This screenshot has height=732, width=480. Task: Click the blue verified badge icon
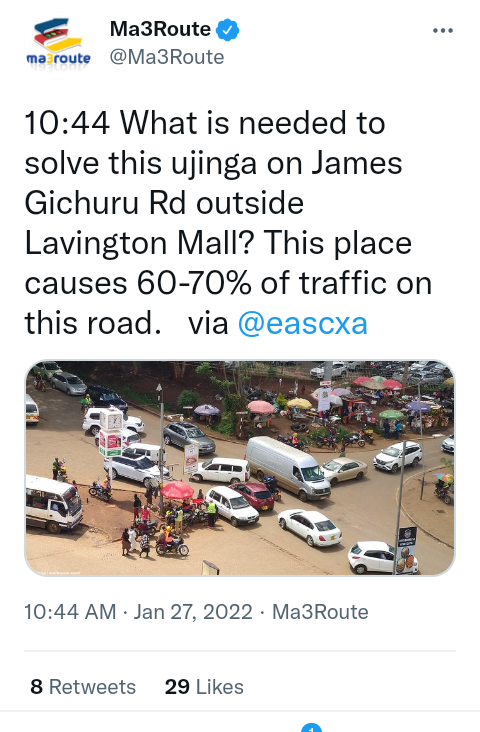coord(227,30)
